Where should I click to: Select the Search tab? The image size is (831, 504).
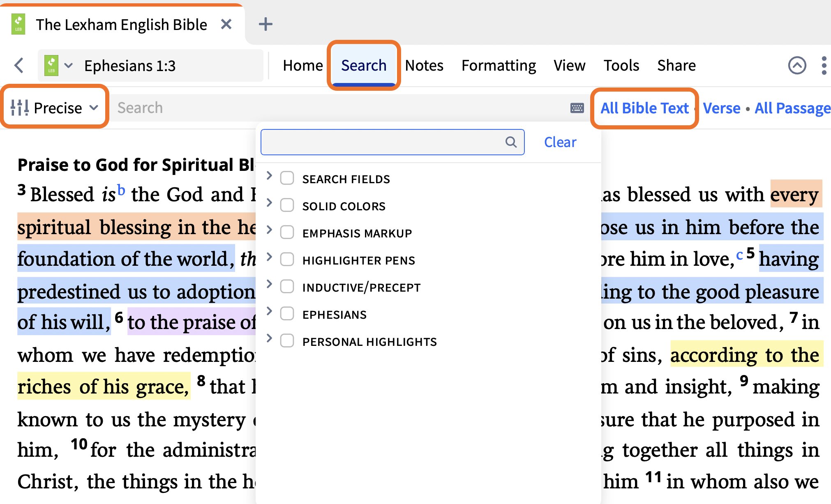point(364,65)
